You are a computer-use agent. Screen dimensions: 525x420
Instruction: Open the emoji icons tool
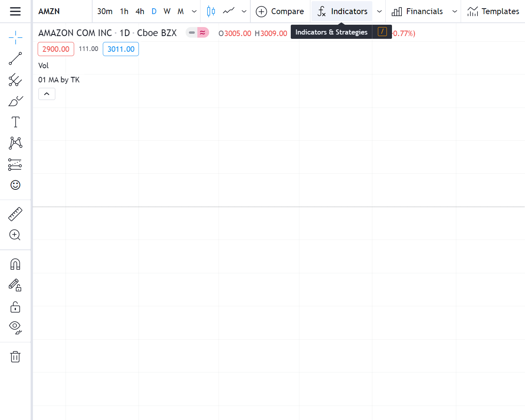(x=15, y=185)
